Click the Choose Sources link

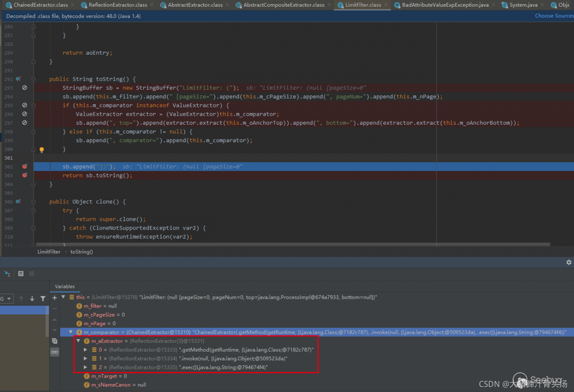click(554, 16)
